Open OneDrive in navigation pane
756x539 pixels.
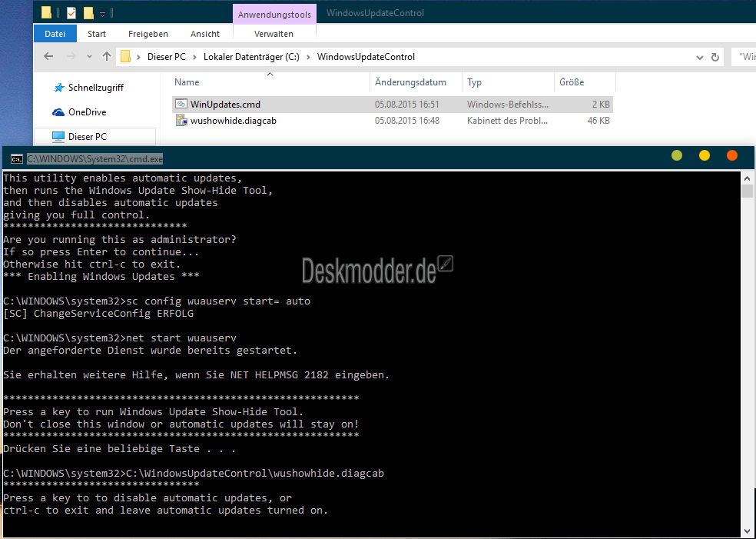[x=87, y=112]
